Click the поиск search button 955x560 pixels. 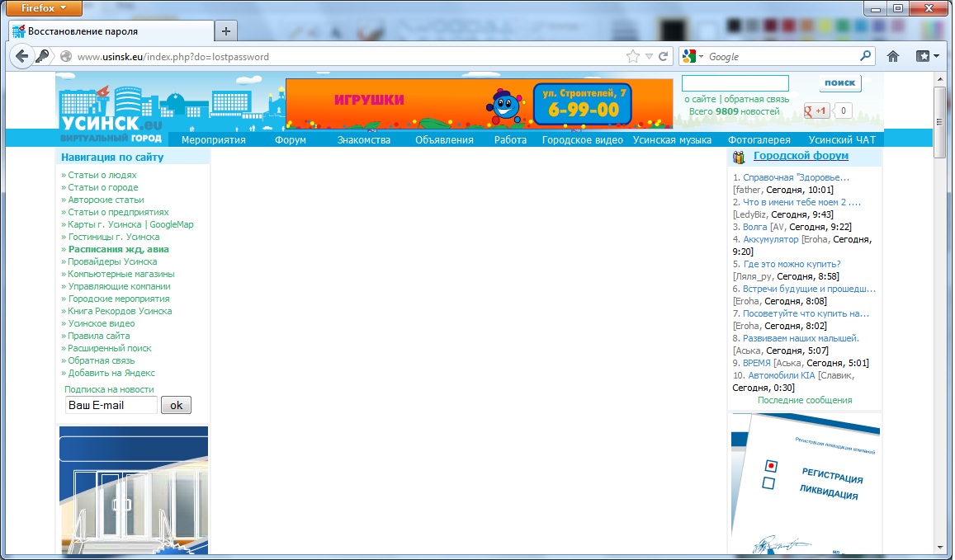coord(839,83)
